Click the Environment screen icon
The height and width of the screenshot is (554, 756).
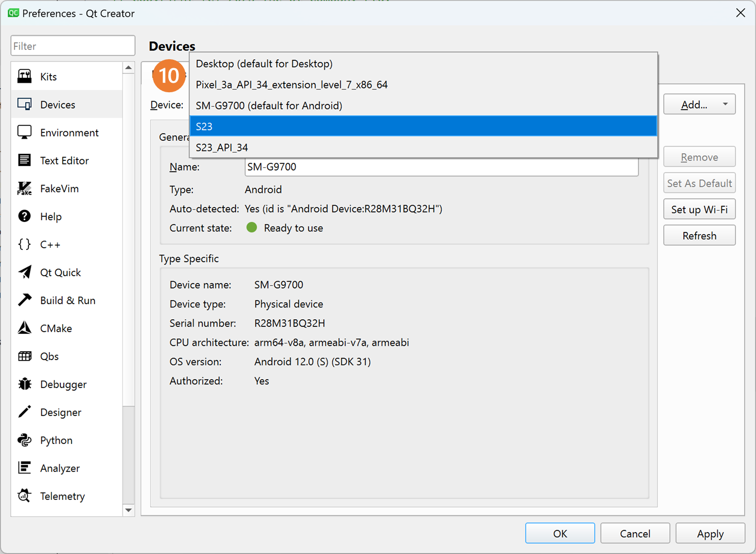coord(25,132)
